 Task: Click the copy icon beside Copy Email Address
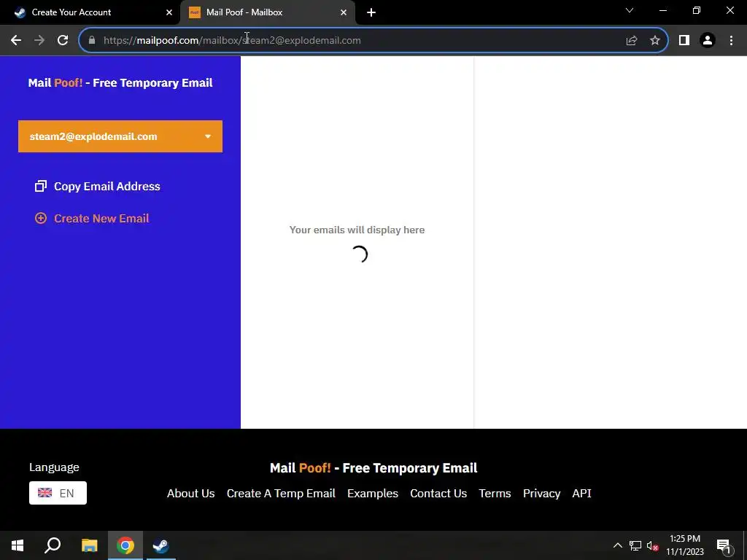coord(41,186)
